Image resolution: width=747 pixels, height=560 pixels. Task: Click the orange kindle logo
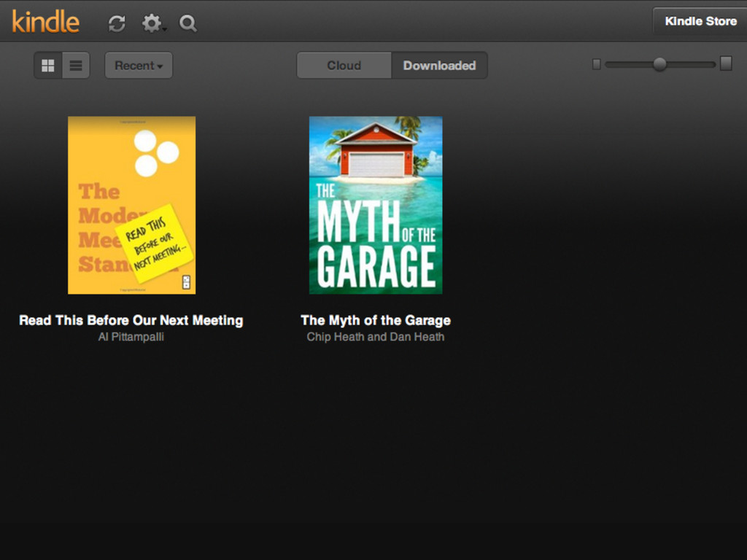pyautogui.click(x=46, y=21)
